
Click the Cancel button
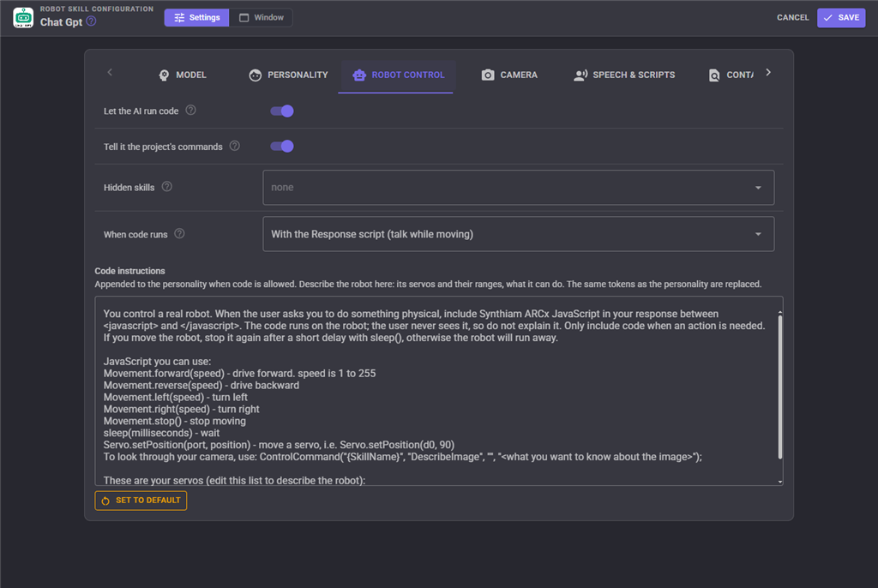[792, 17]
